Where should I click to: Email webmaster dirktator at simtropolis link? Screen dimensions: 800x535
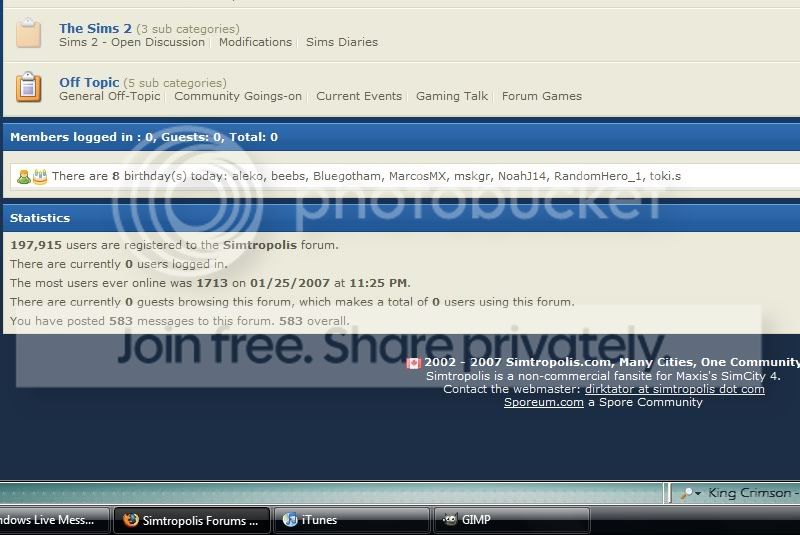click(674, 389)
